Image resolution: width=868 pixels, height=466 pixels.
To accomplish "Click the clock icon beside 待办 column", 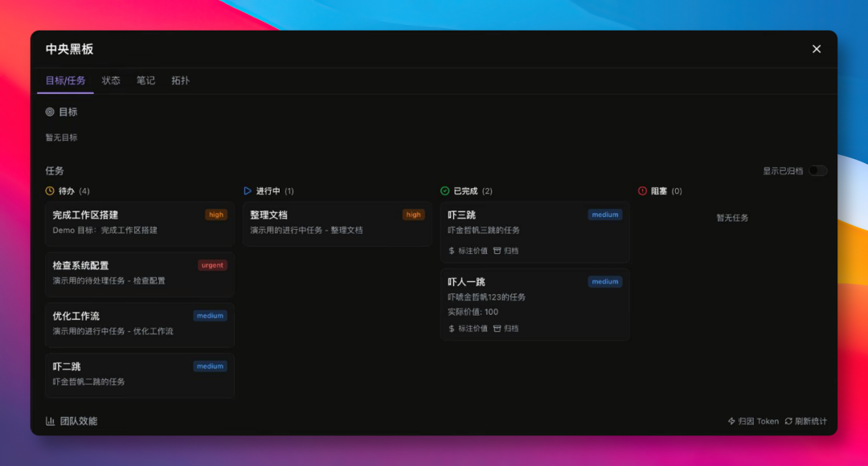I will click(x=48, y=190).
